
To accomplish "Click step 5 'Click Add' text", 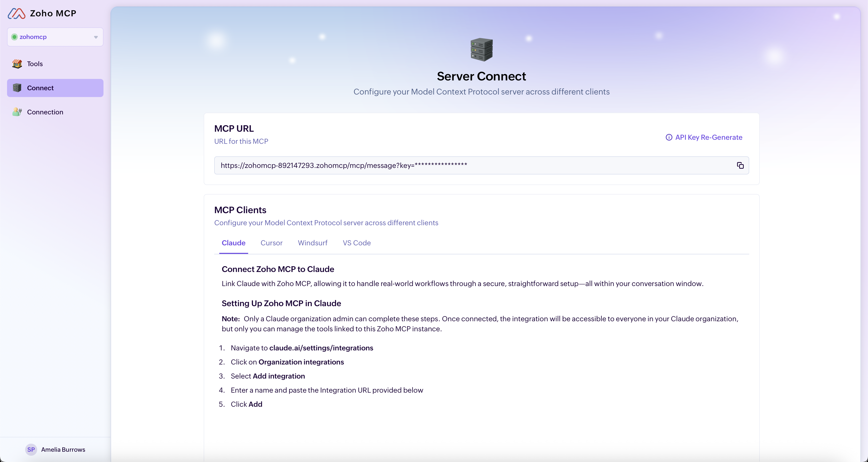I will click(246, 404).
